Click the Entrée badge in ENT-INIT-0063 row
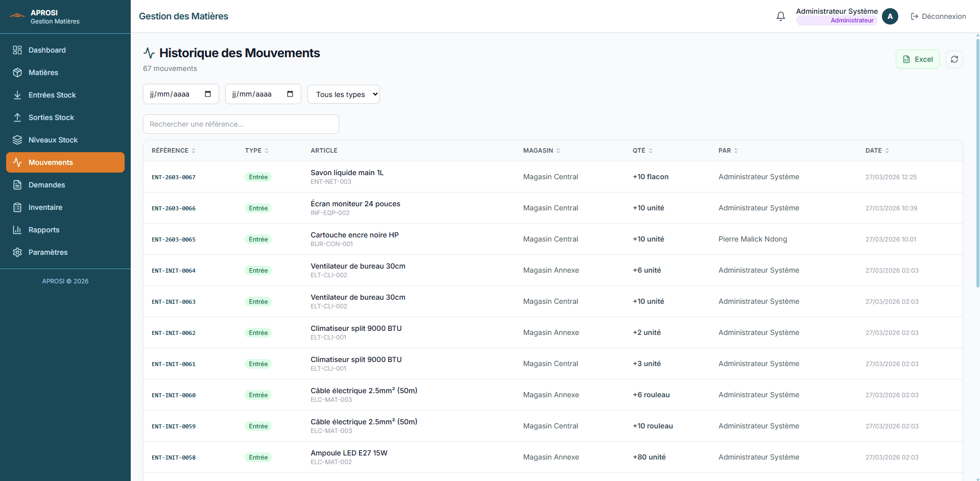The image size is (980, 481). click(x=258, y=302)
